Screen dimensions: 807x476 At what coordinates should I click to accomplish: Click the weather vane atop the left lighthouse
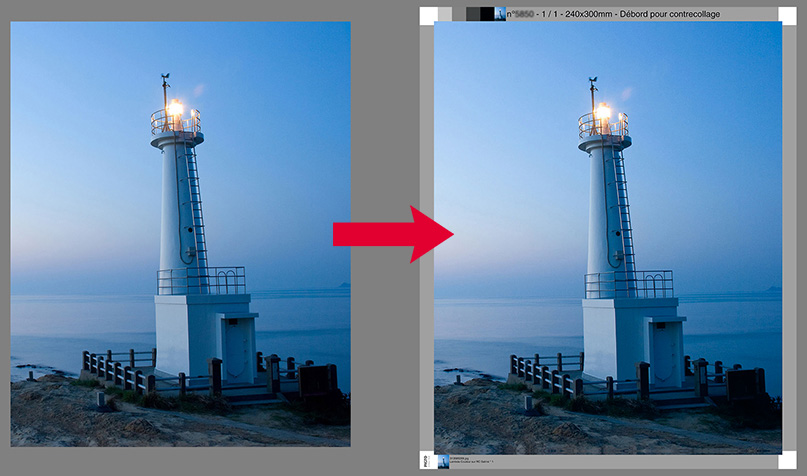click(165, 78)
